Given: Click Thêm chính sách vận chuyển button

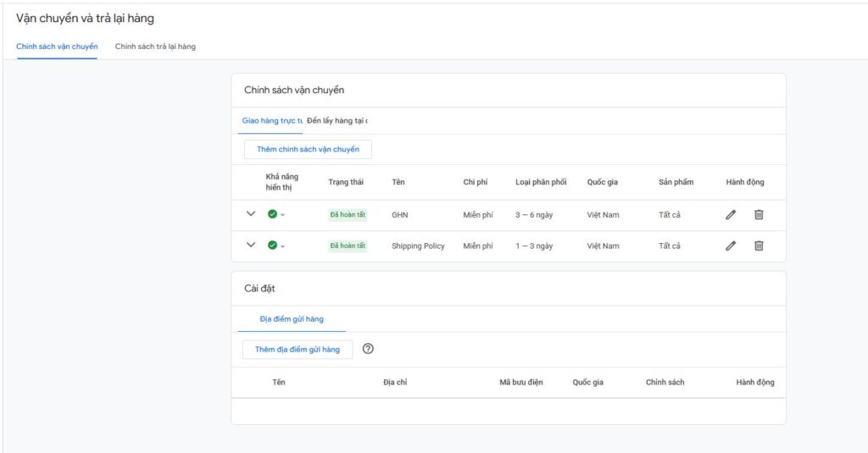Looking at the screenshot, I should tap(308, 149).
